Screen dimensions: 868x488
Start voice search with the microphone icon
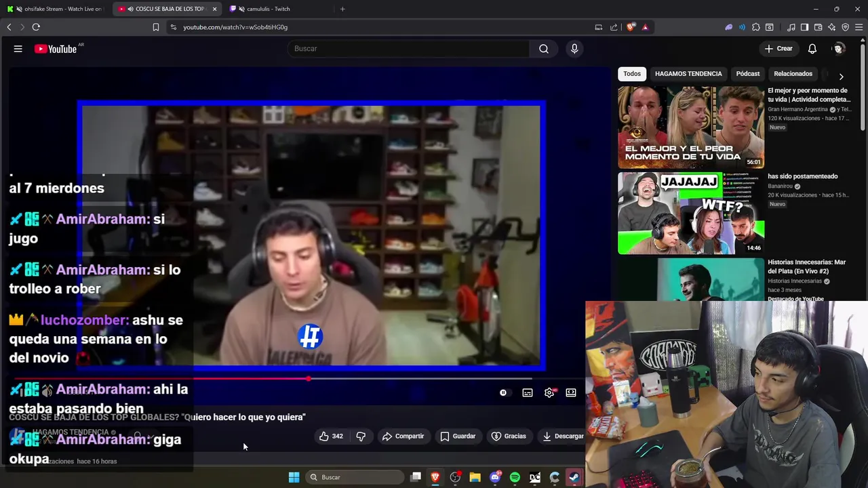574,49
